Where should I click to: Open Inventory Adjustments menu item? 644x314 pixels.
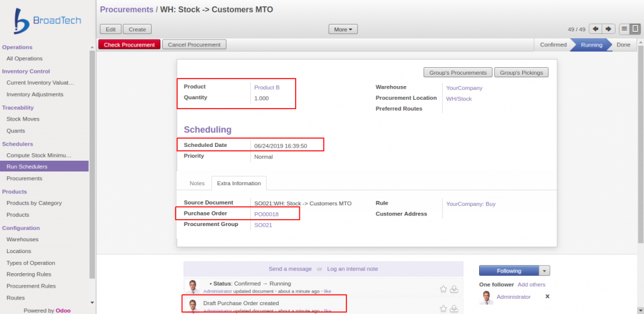tap(35, 94)
